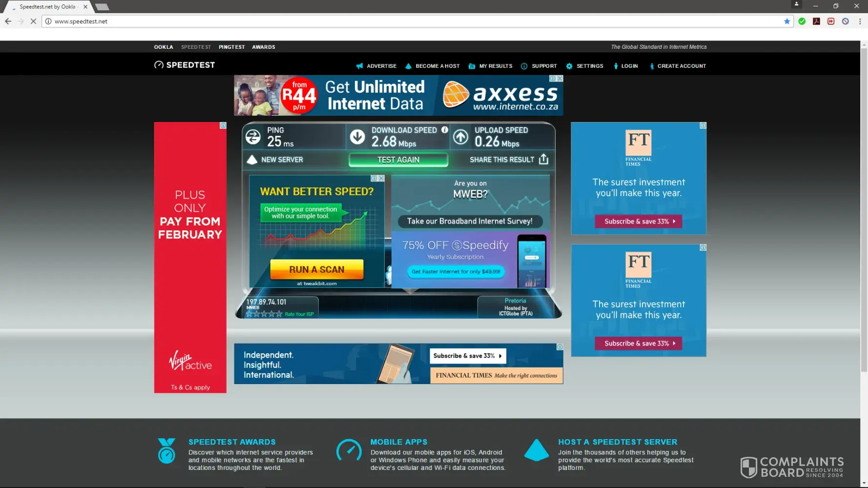Open the PINGTEST top menu item
Image resolution: width=868 pixels, height=488 pixels.
[231, 47]
